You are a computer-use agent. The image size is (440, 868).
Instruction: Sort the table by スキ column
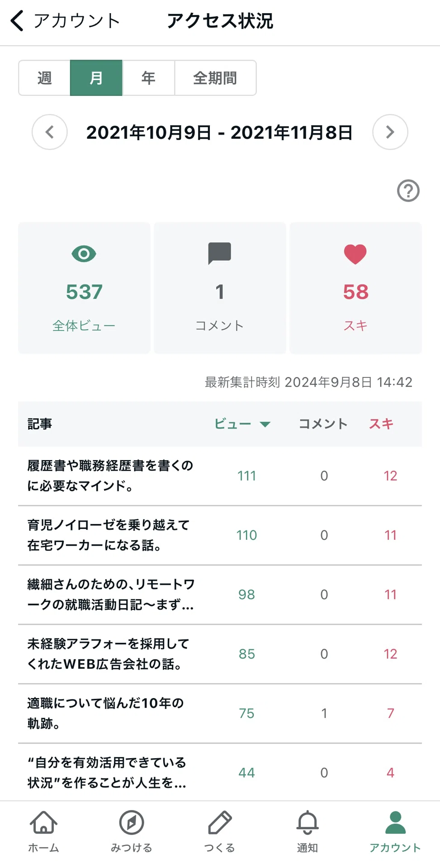pyautogui.click(x=381, y=424)
